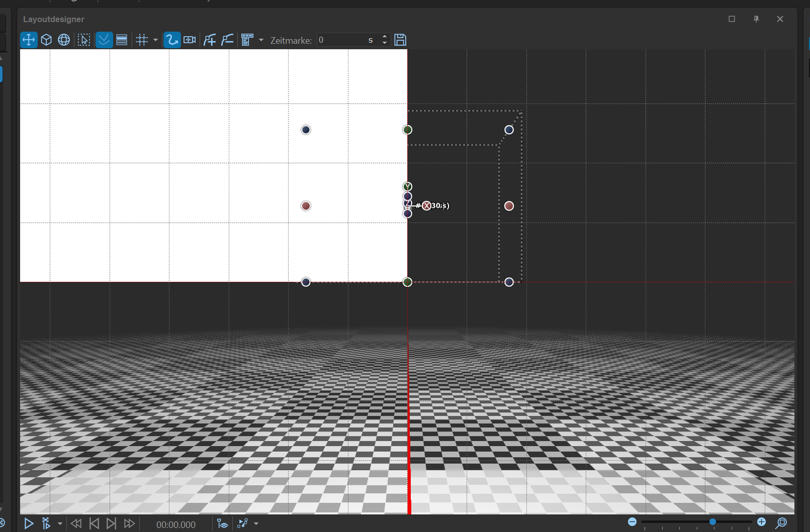Add a new motion path keyframe

pyautogui.click(x=210, y=40)
